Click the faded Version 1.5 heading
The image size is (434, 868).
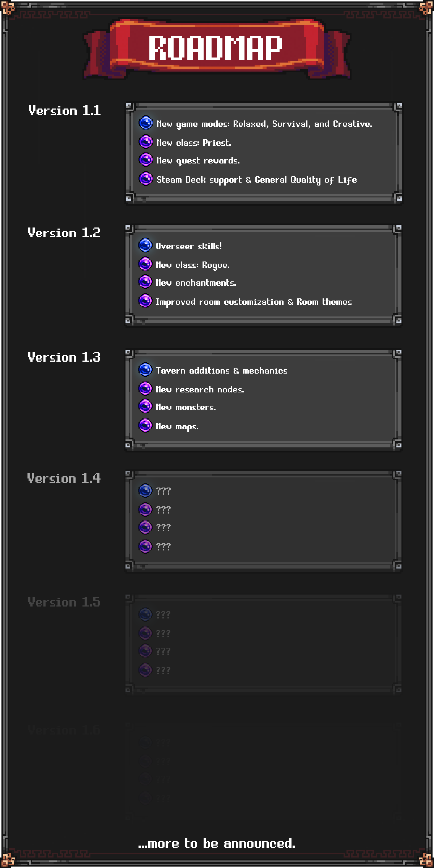pos(64,602)
